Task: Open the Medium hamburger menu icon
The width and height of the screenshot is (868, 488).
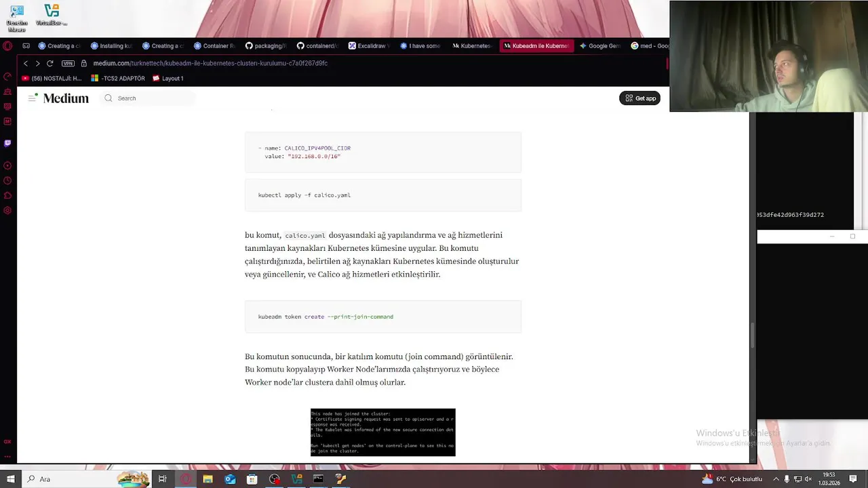Action: click(x=32, y=98)
